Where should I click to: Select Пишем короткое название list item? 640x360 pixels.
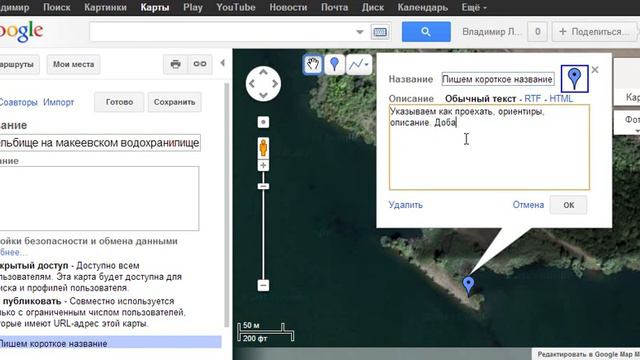[x=111, y=343]
